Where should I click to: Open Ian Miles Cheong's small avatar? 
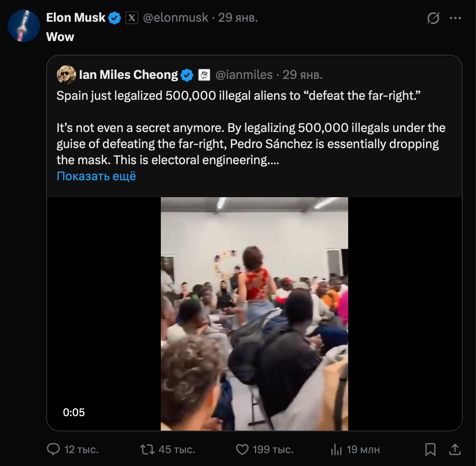[66, 75]
